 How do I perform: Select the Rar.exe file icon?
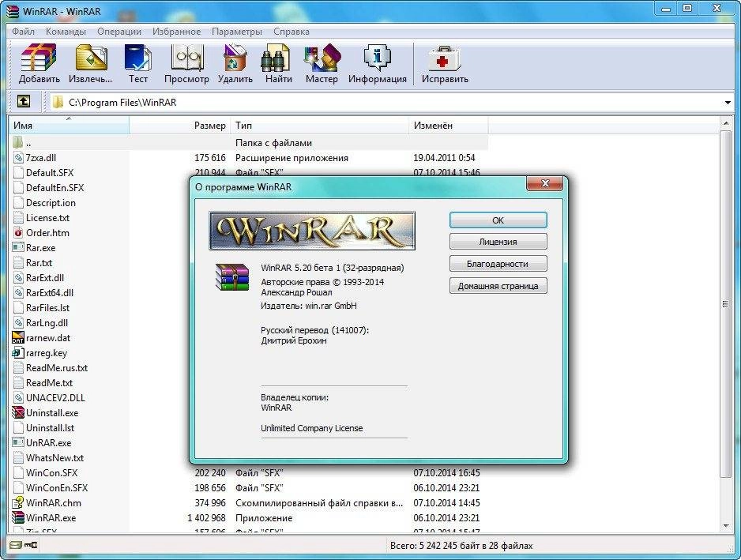click(18, 247)
